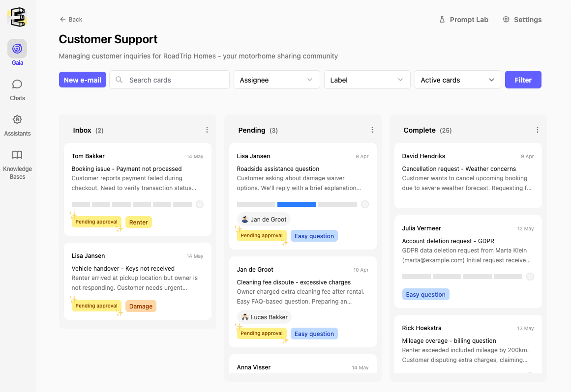The height and width of the screenshot is (392, 571).
Task: Open Settings gear in header
Action: point(506,20)
